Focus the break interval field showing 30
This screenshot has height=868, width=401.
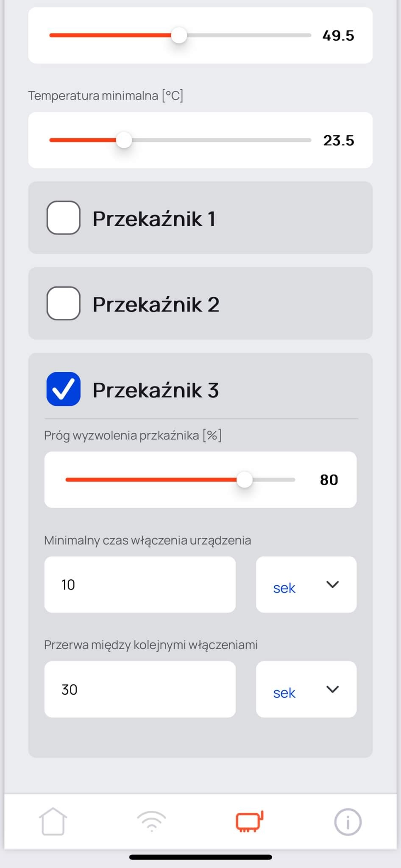click(x=140, y=689)
